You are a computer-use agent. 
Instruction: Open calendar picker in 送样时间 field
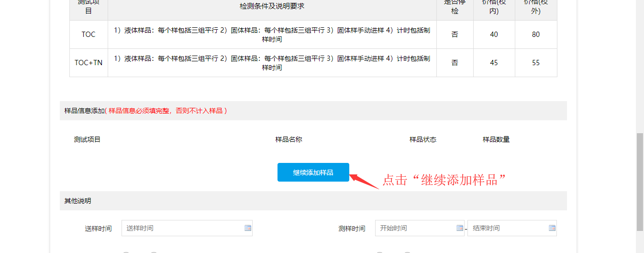tap(248, 228)
